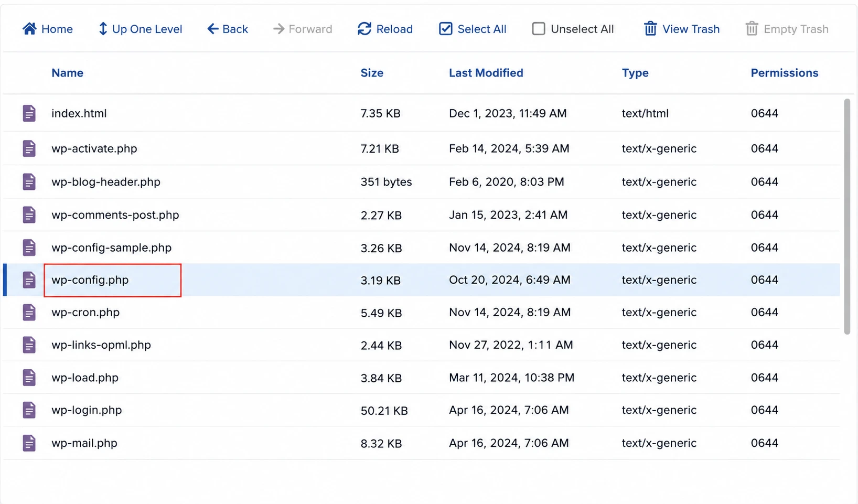The image size is (858, 504).
Task: Select the wp-comments-post.php file name
Action: tap(115, 216)
